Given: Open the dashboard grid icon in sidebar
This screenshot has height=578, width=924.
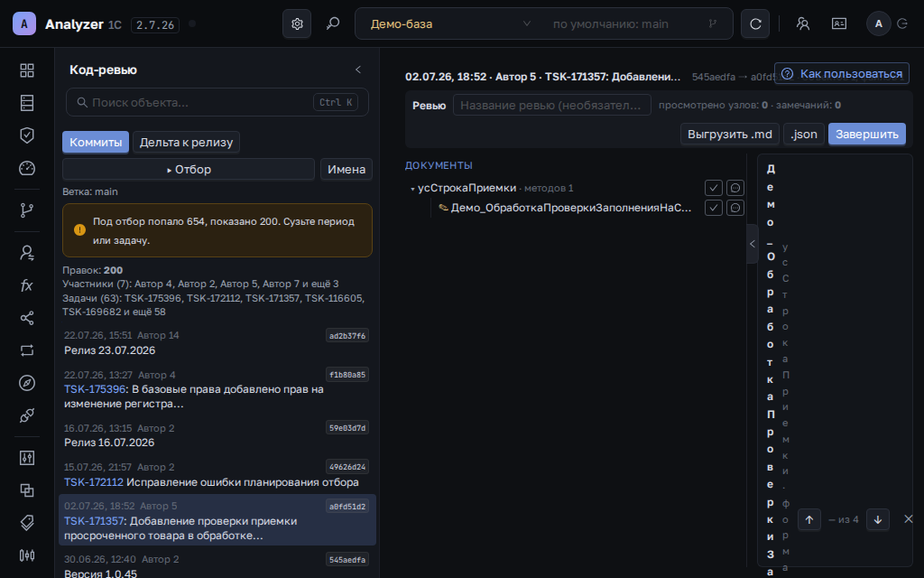Looking at the screenshot, I should 27,70.
